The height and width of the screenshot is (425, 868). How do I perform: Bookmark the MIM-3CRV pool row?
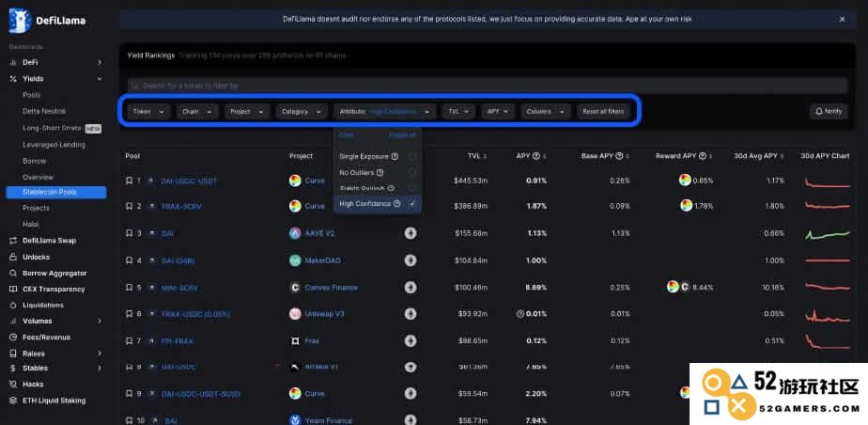(129, 288)
